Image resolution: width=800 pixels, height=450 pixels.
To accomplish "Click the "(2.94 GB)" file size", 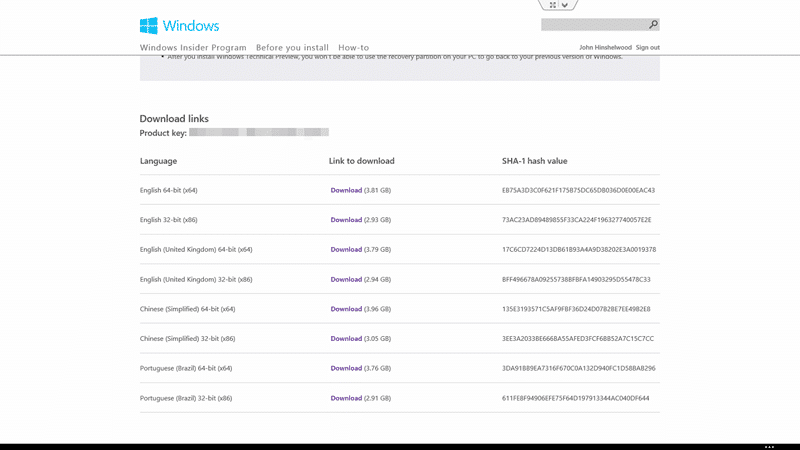I will (x=378, y=280).
